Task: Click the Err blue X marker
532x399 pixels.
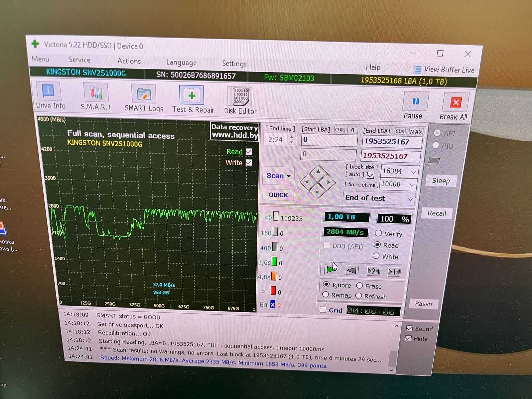Action: (273, 304)
